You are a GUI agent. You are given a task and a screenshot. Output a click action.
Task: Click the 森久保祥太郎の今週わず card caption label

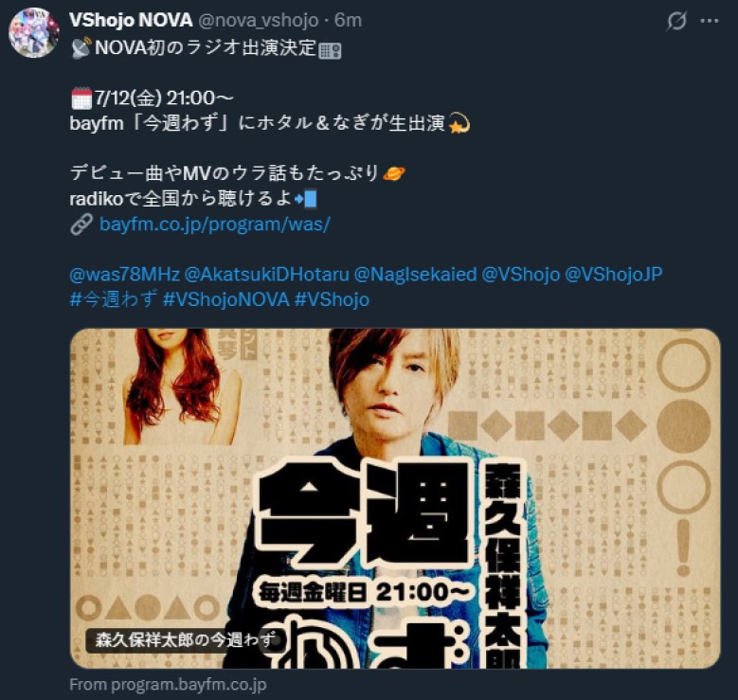(x=186, y=639)
